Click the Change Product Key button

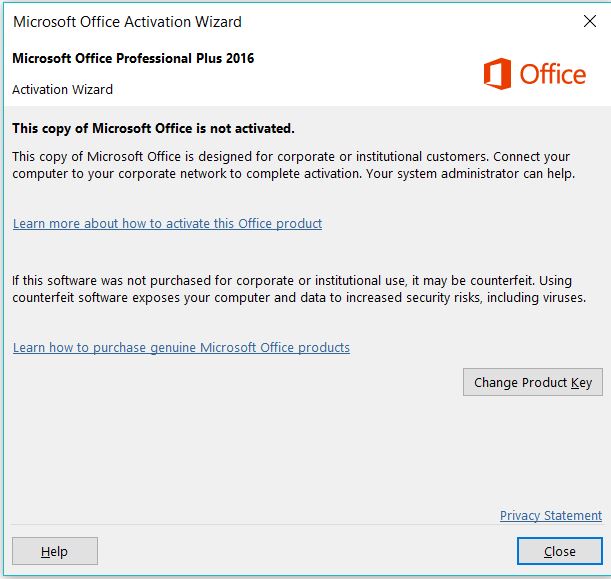(x=532, y=382)
